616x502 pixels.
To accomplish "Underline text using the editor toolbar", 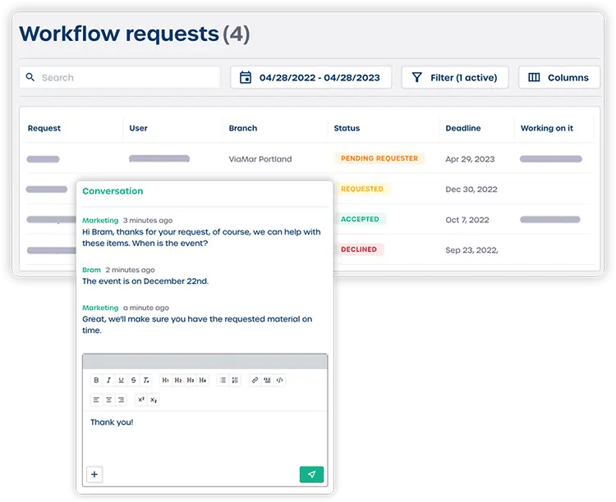I will [x=121, y=380].
